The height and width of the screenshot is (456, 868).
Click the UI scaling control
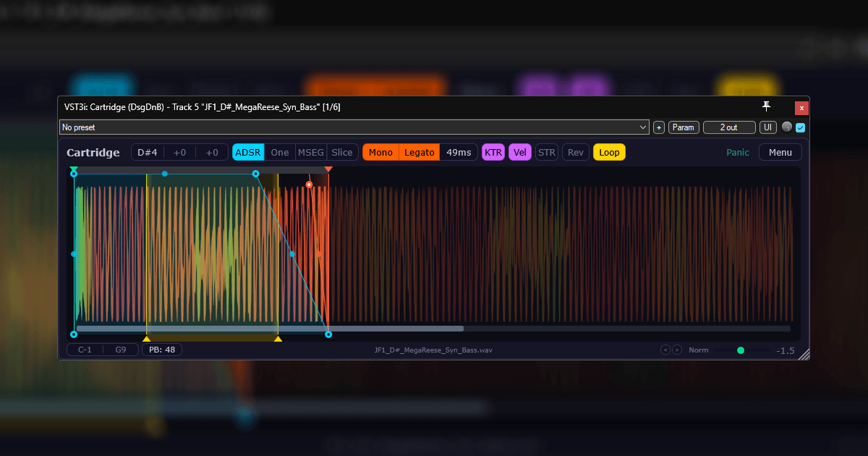coord(767,127)
